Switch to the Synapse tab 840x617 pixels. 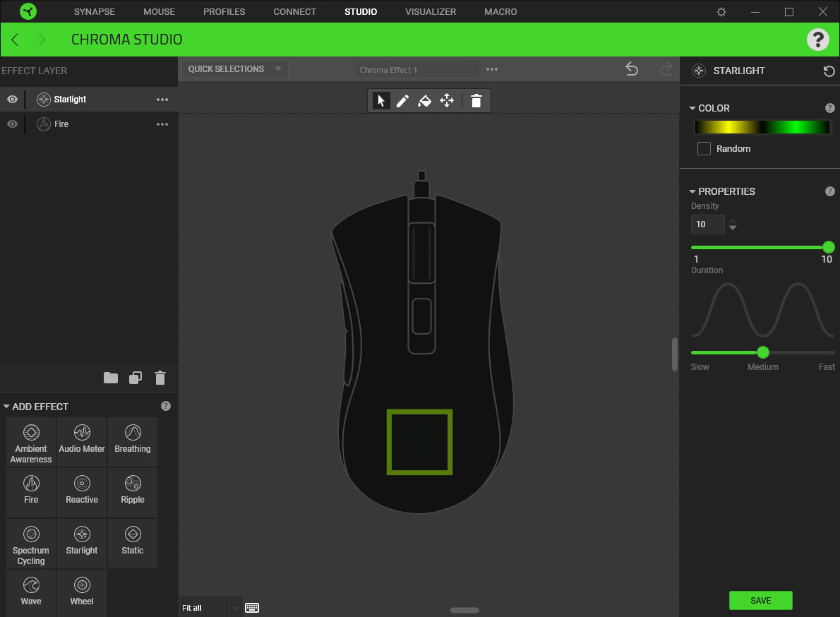coord(95,12)
